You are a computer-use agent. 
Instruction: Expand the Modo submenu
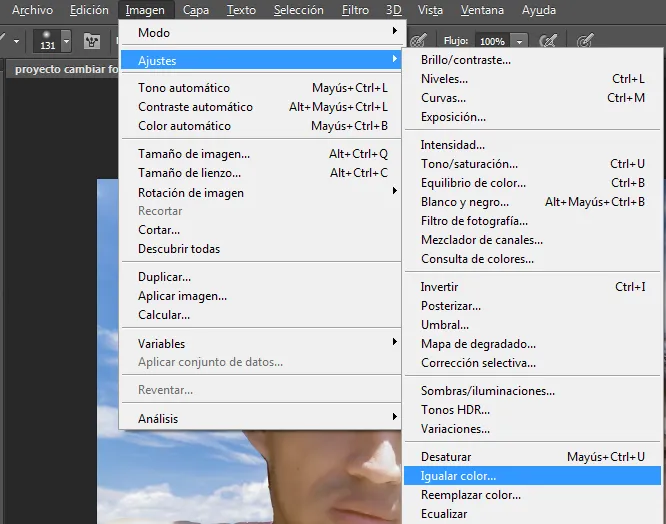click(261, 32)
